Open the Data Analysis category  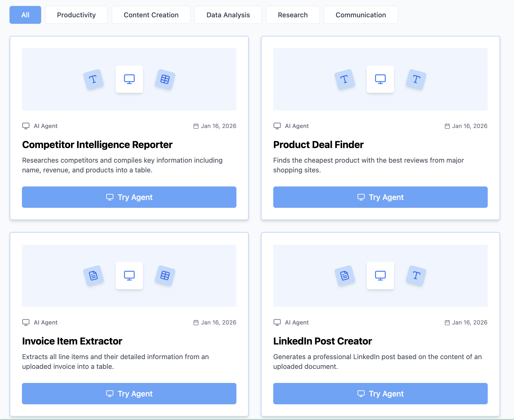click(x=228, y=15)
